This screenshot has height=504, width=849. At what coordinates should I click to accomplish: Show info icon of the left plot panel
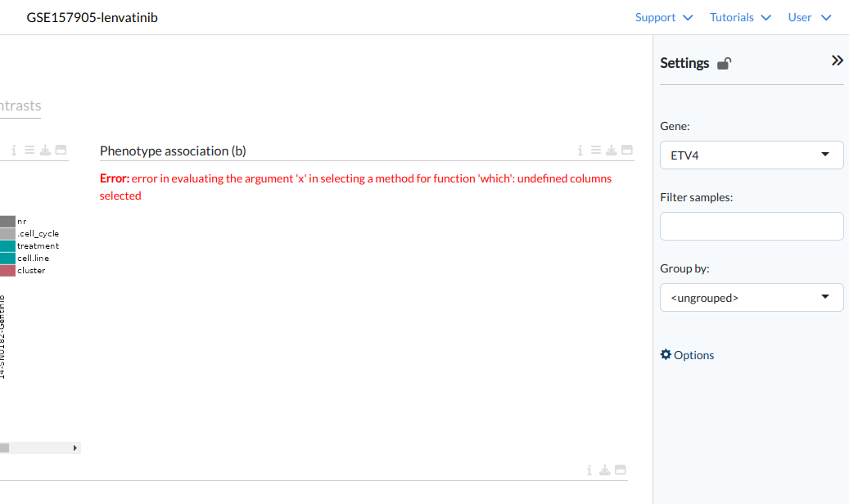pos(14,150)
